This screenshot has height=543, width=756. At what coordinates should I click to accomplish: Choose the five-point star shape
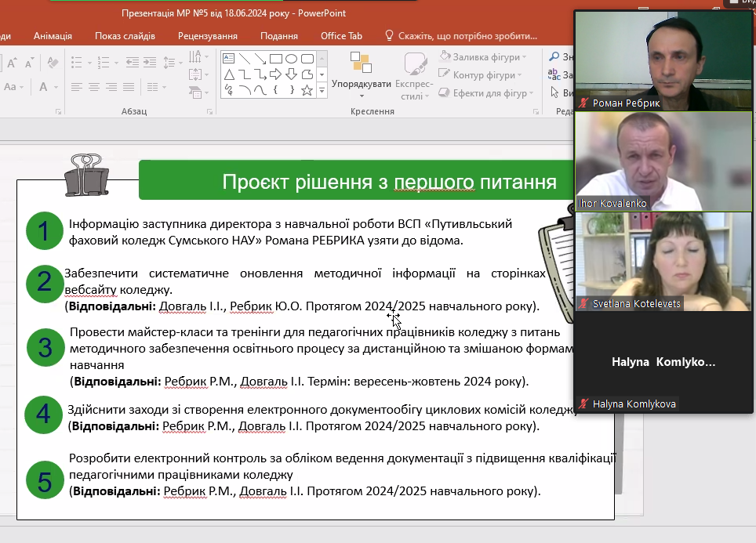pyautogui.click(x=307, y=90)
